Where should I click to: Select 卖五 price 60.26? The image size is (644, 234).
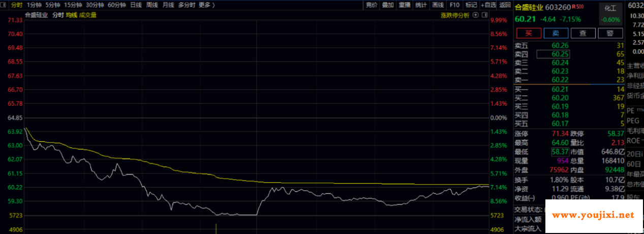[560, 46]
